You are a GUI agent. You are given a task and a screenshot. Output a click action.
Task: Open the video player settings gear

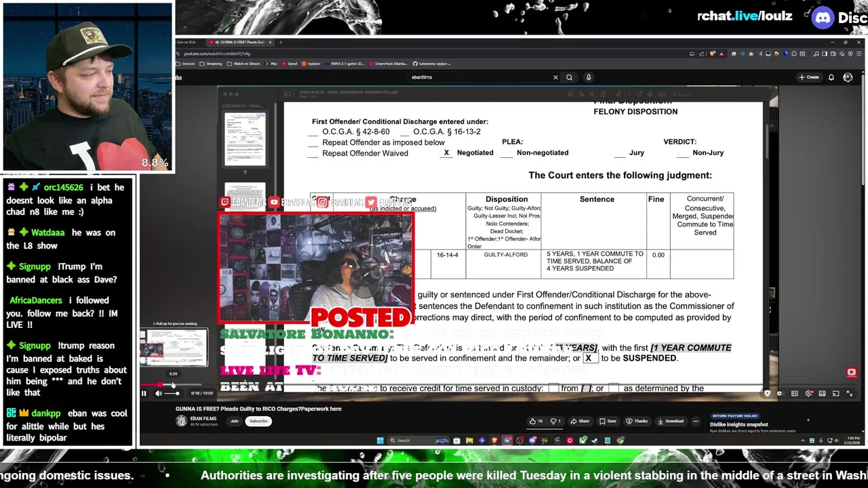809,393
